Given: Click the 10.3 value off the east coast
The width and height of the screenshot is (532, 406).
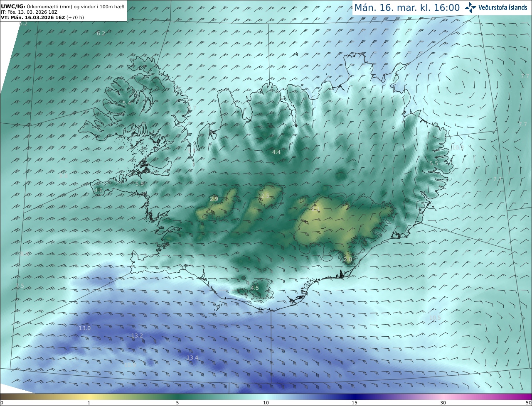Looking at the screenshot, I should click(458, 147).
